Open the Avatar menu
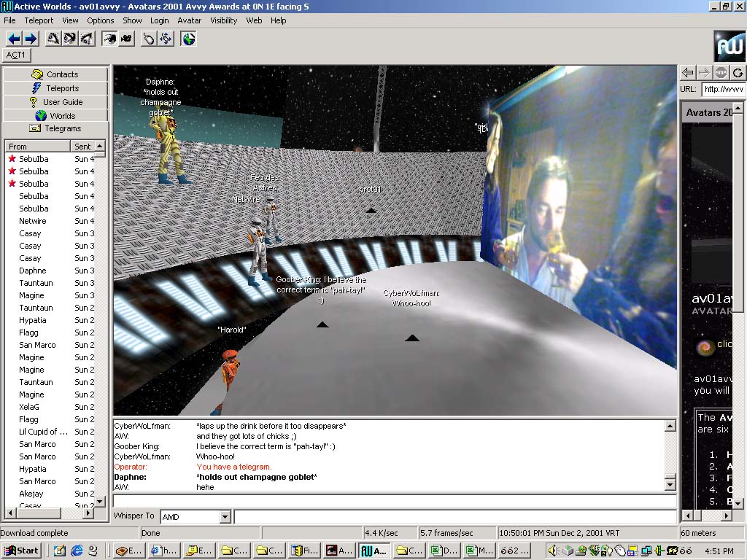747x560 pixels. pyautogui.click(x=190, y=20)
